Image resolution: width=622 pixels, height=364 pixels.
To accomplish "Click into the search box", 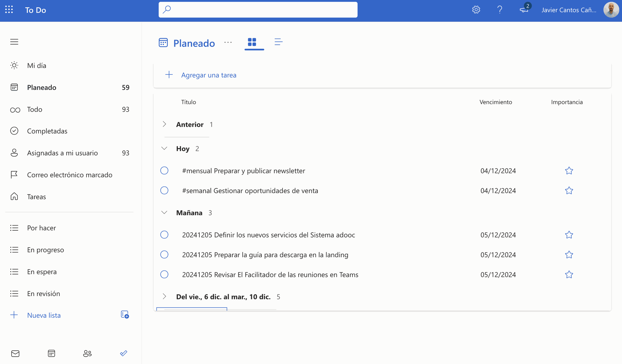I will [258, 10].
